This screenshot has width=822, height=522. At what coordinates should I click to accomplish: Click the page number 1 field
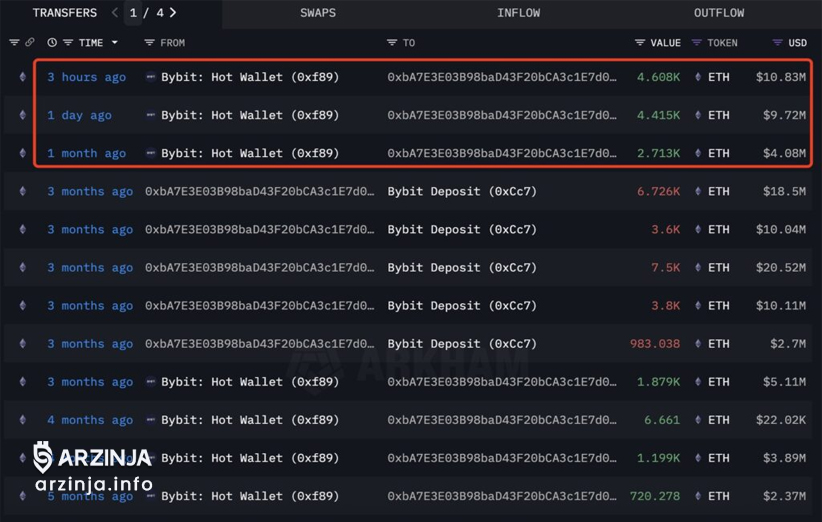(x=133, y=13)
